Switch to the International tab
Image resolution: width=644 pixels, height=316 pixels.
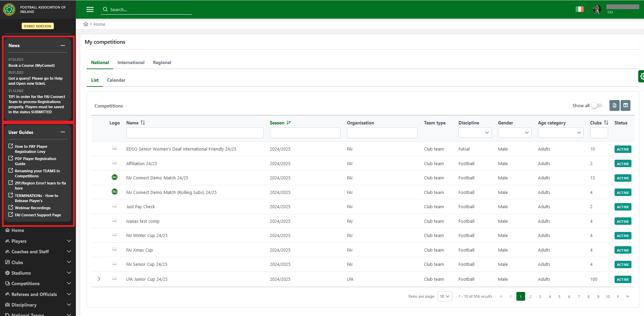[131, 62]
